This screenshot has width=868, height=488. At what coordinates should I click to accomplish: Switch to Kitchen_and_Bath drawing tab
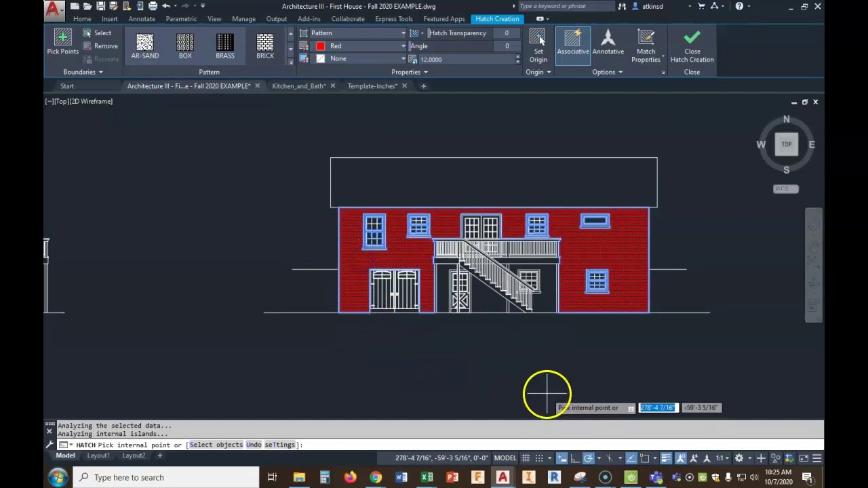click(298, 86)
